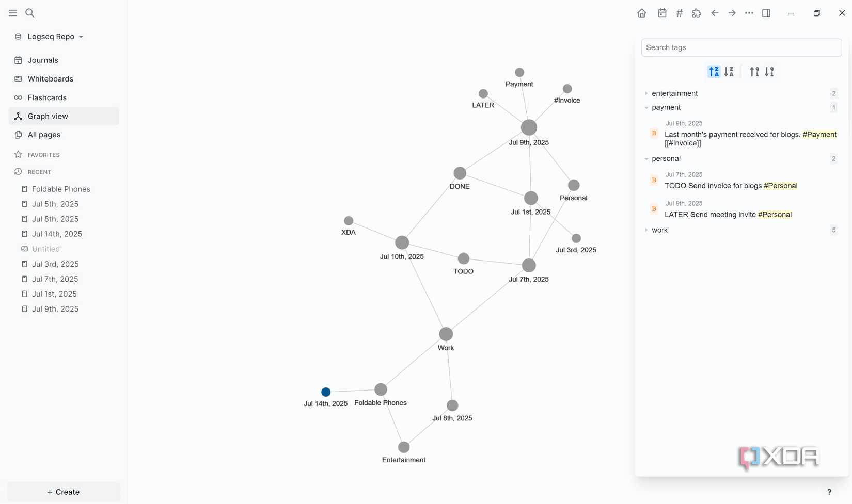Open the #Personal tag link
Image resolution: width=852 pixels, height=504 pixels.
coord(780,186)
